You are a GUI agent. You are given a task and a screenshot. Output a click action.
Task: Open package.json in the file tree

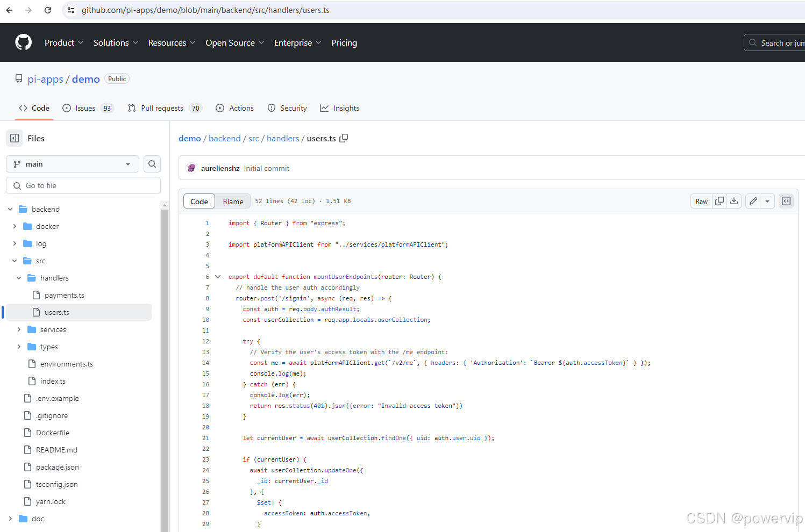[x=58, y=467]
